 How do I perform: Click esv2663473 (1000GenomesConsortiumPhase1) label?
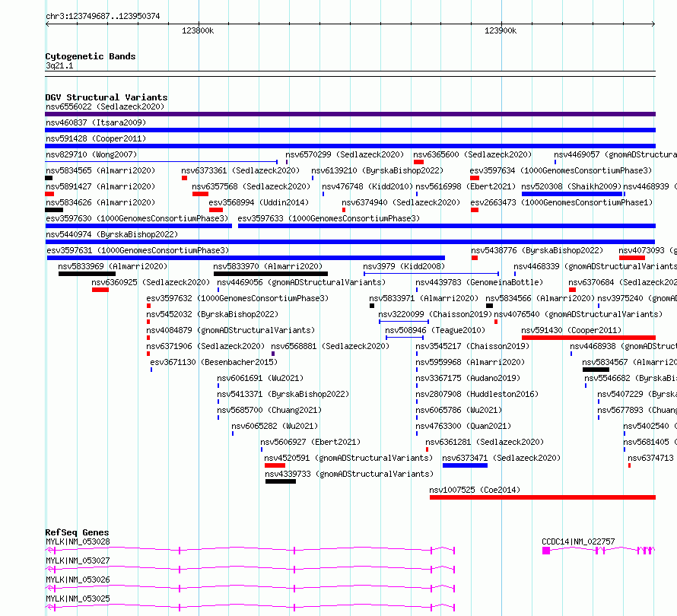point(561,202)
